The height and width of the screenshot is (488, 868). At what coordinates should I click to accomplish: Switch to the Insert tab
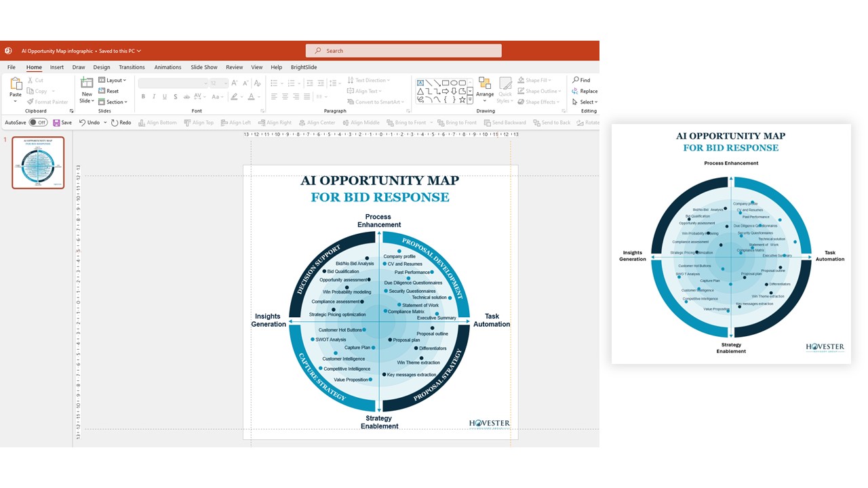pyautogui.click(x=57, y=67)
